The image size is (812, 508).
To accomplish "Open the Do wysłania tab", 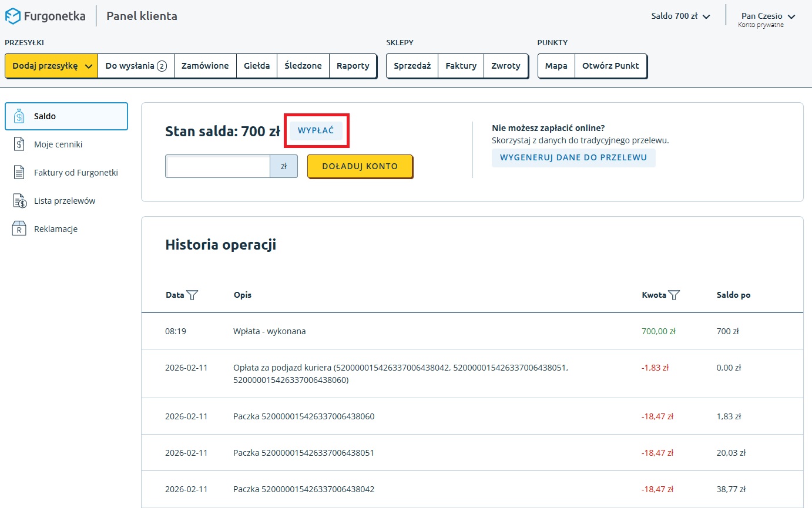I will click(x=136, y=66).
